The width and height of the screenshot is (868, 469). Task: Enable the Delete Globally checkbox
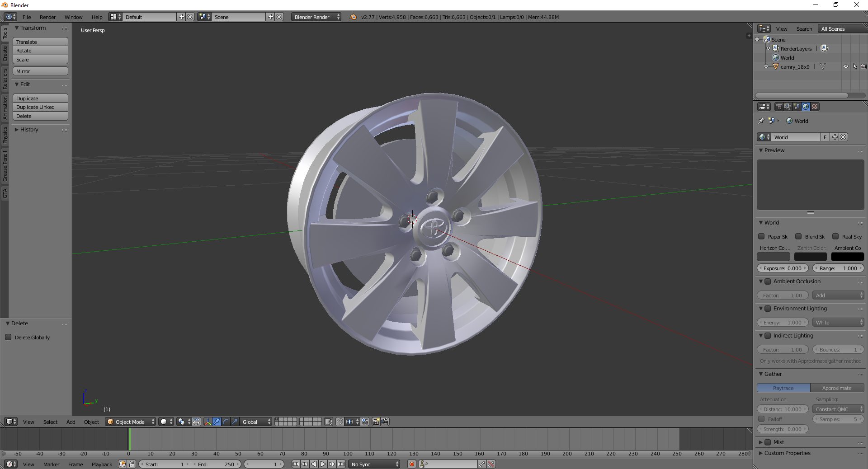click(x=8, y=337)
